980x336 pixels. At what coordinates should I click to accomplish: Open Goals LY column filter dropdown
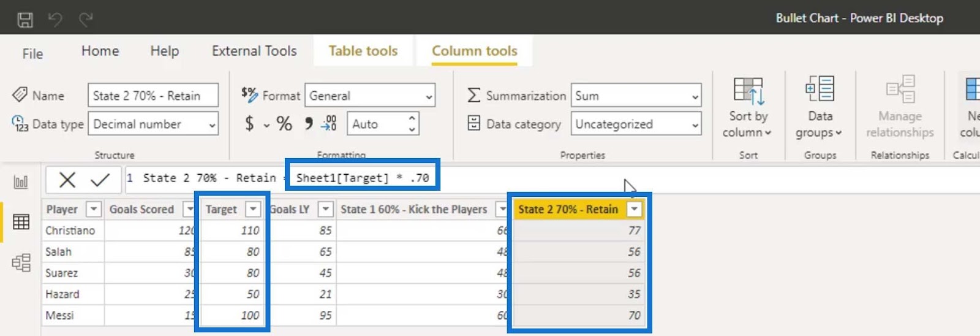coord(326,209)
